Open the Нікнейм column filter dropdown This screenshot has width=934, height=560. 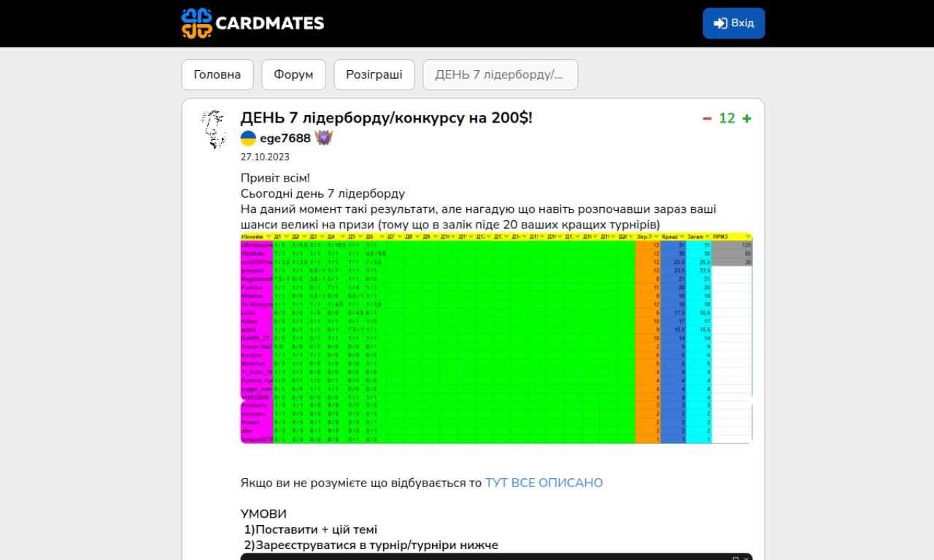[x=269, y=237]
